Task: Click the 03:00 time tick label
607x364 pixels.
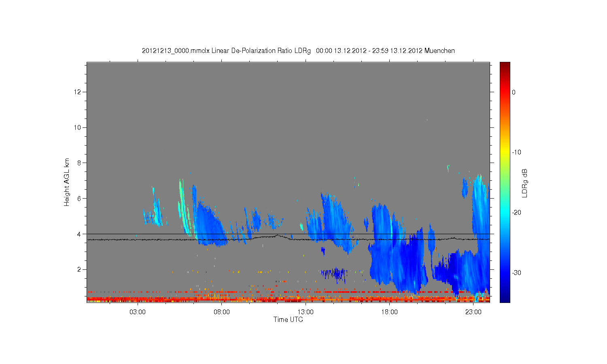Action: coord(138,312)
